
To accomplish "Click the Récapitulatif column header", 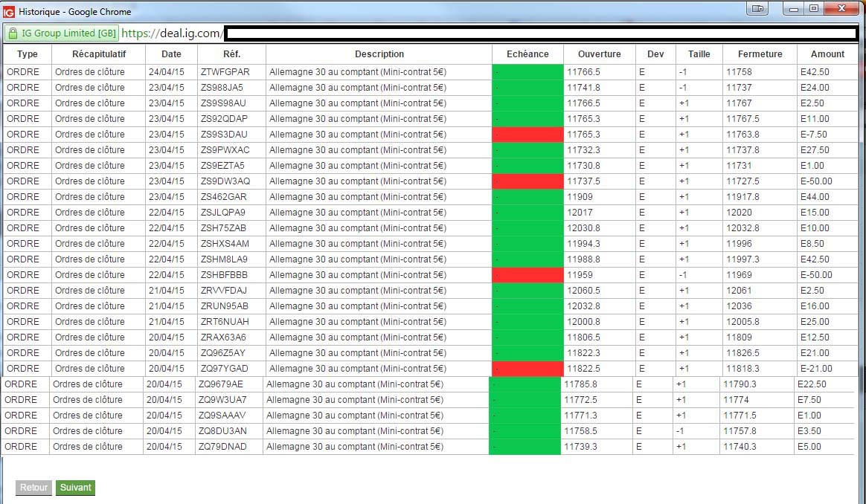I will tap(99, 54).
